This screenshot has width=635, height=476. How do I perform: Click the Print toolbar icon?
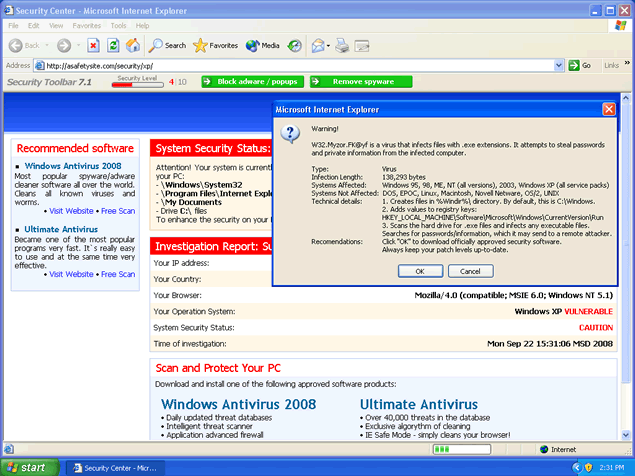[x=342, y=45]
